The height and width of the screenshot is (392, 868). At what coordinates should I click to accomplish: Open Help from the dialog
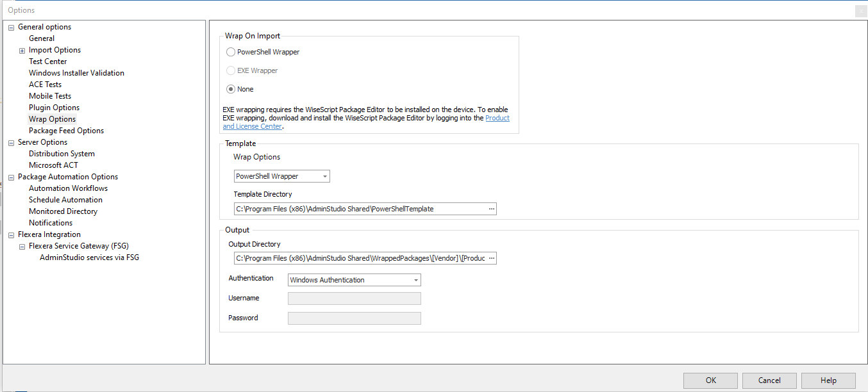click(828, 380)
